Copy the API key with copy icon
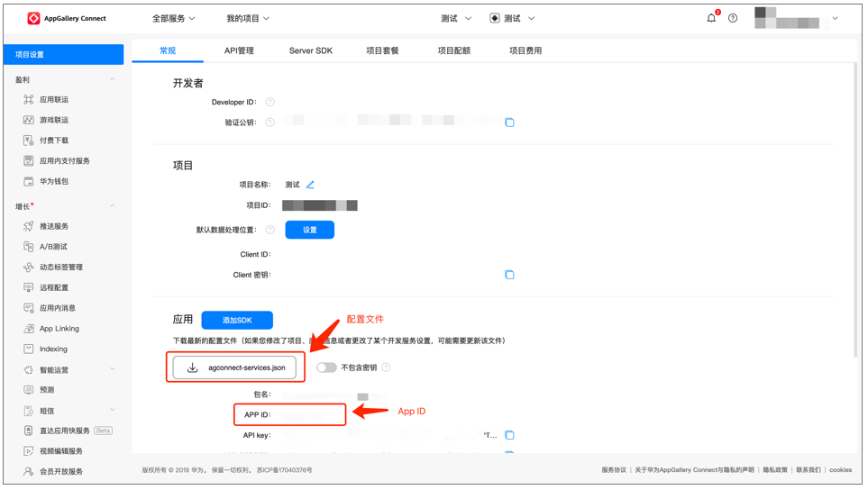 (x=509, y=435)
